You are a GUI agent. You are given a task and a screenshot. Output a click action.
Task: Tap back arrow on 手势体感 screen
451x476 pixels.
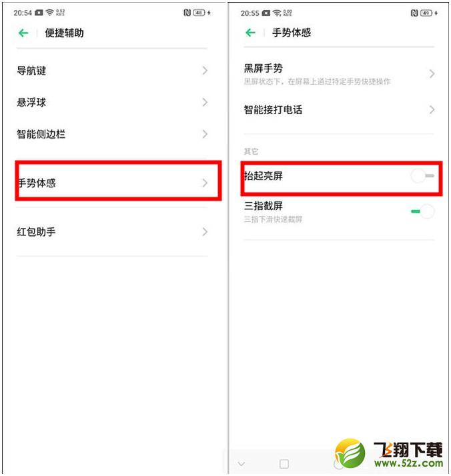pyautogui.click(x=250, y=33)
